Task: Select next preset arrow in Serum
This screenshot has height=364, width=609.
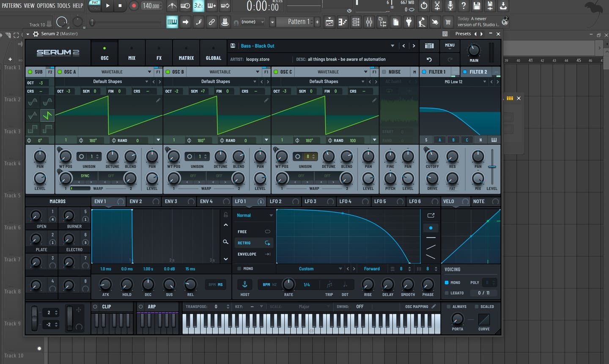Action: 414,46
